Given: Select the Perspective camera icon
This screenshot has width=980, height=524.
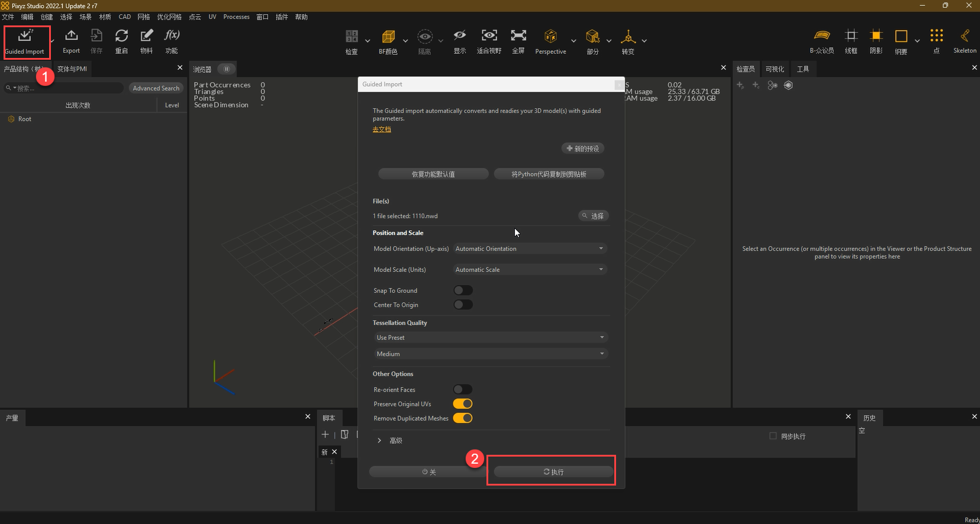Looking at the screenshot, I should [x=550, y=37].
